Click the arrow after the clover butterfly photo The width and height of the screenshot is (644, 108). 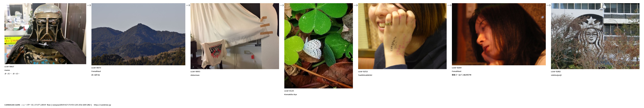[355, 5]
